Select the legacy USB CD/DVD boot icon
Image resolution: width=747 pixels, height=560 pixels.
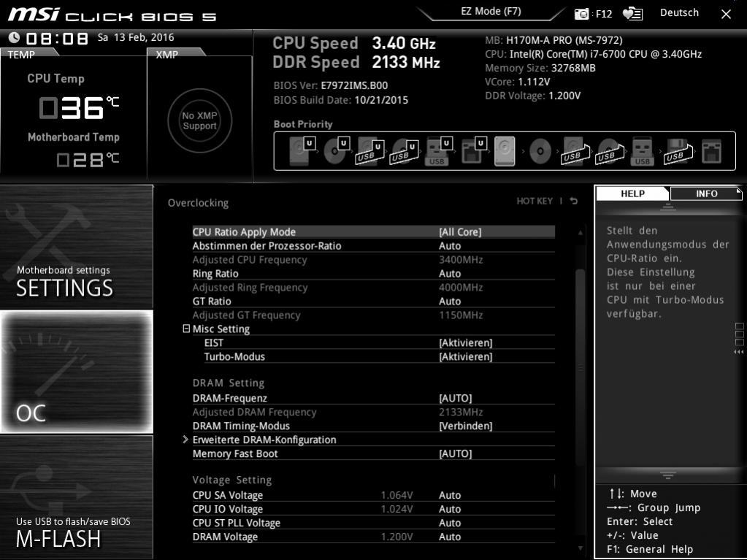(609, 151)
